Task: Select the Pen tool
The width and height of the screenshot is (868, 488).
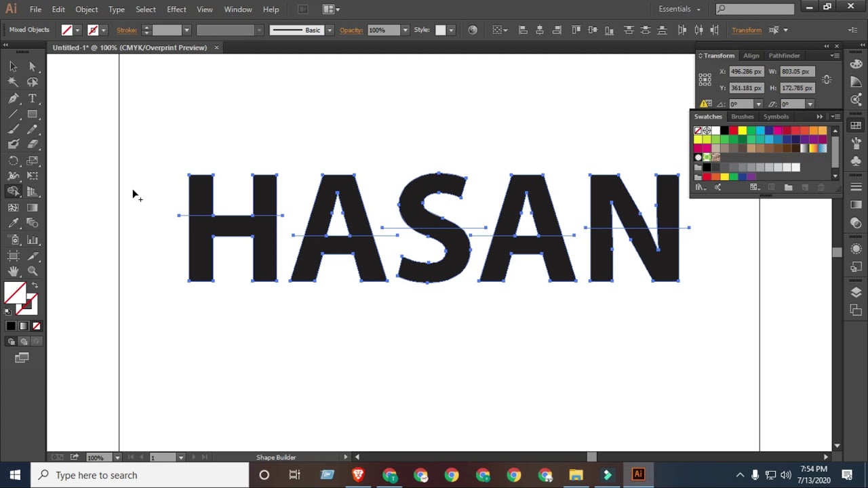Action: coord(13,98)
